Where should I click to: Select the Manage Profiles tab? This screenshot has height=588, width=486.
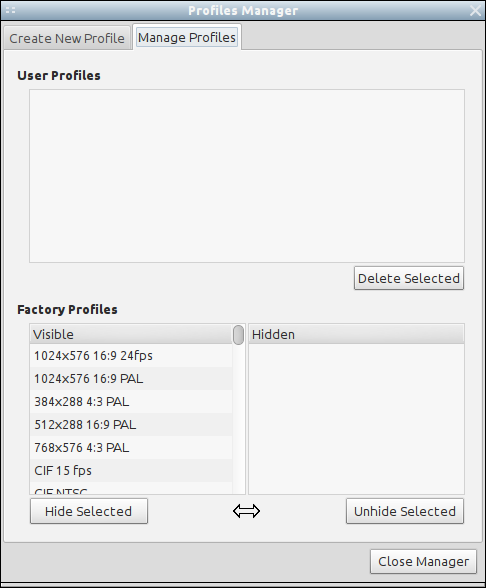(187, 38)
